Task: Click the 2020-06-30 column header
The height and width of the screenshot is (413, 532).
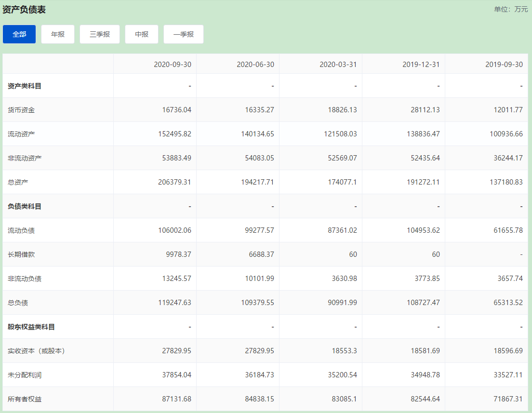Action: pos(255,64)
